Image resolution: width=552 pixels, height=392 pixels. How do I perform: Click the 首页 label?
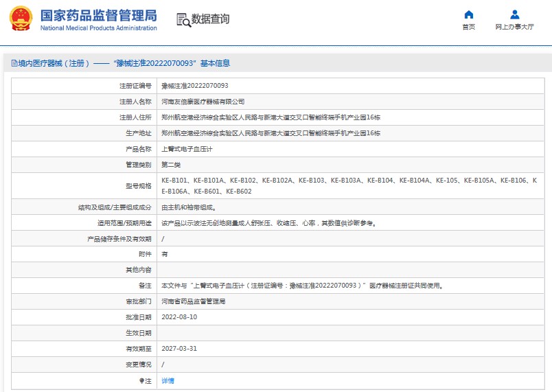[468, 27]
